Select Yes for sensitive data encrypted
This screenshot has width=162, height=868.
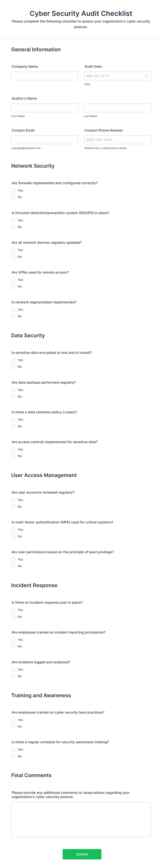(13, 360)
